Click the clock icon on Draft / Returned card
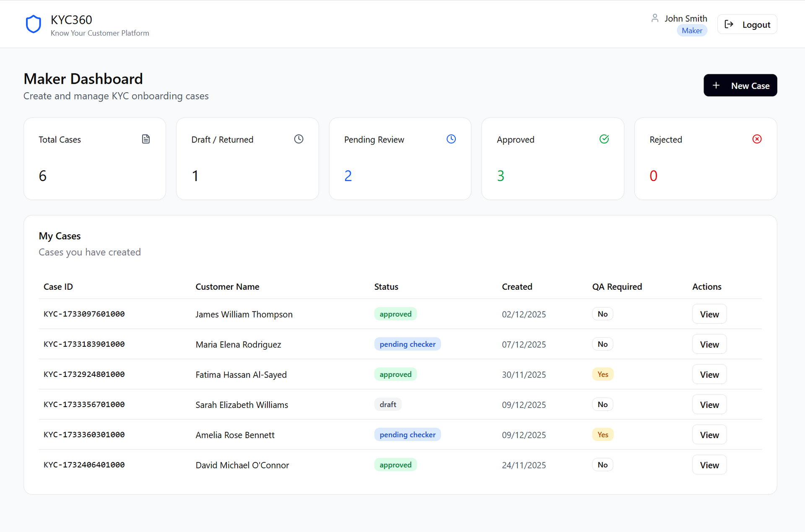 pyautogui.click(x=299, y=139)
